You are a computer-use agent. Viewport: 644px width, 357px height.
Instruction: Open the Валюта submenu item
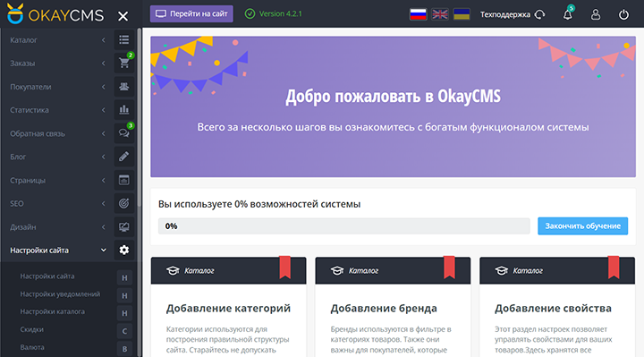[32, 347]
